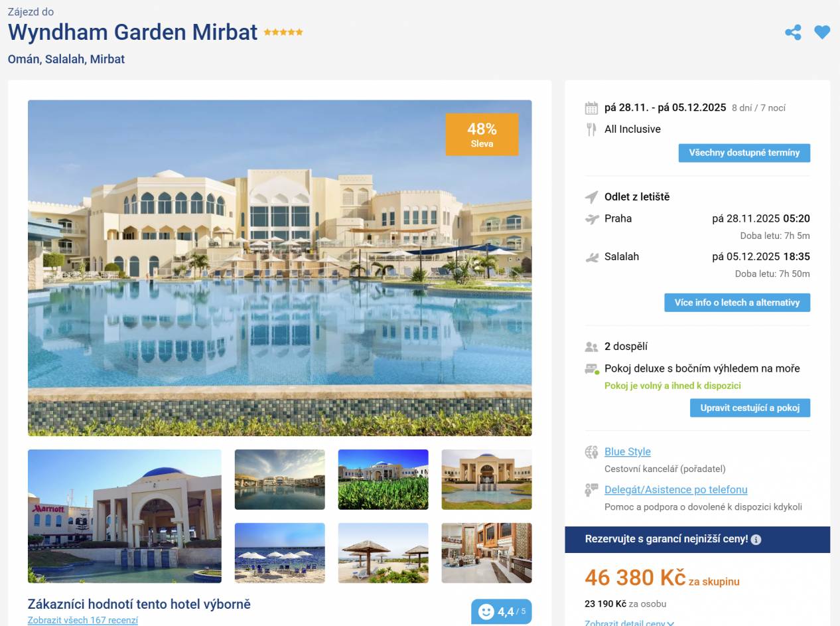The height and width of the screenshot is (626, 840).
Task: Toggle the heart favorite icon
Action: coord(822,32)
